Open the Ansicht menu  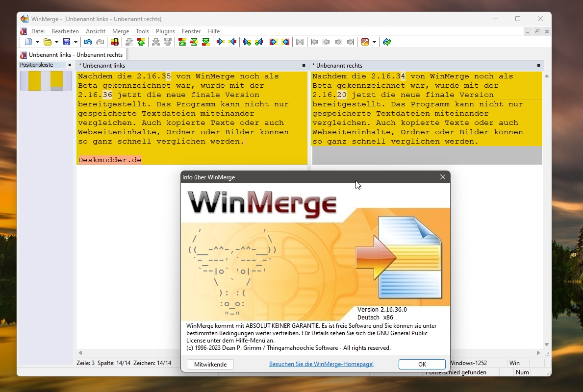pyautogui.click(x=96, y=31)
